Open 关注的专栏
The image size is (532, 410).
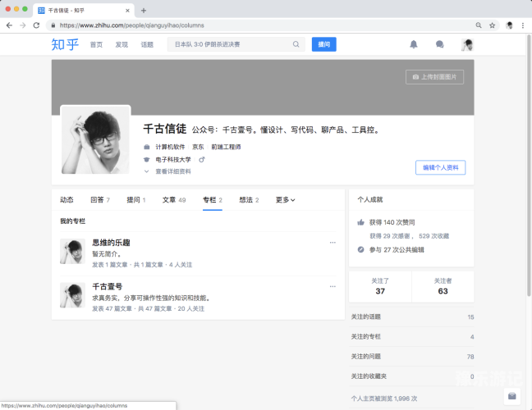(412, 337)
